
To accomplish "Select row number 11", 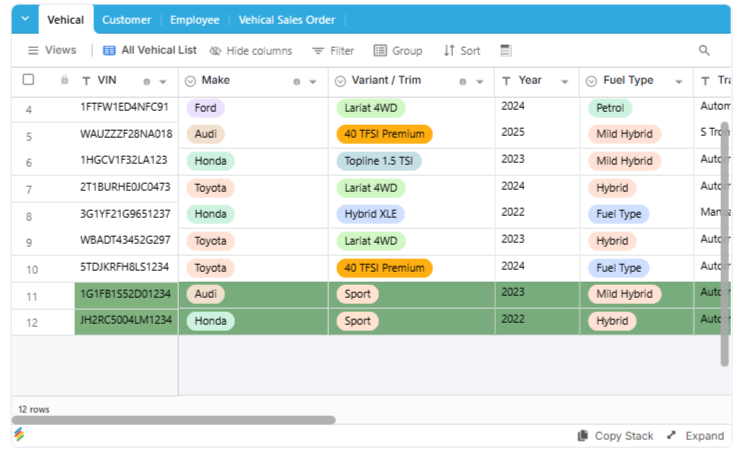I will (32, 297).
